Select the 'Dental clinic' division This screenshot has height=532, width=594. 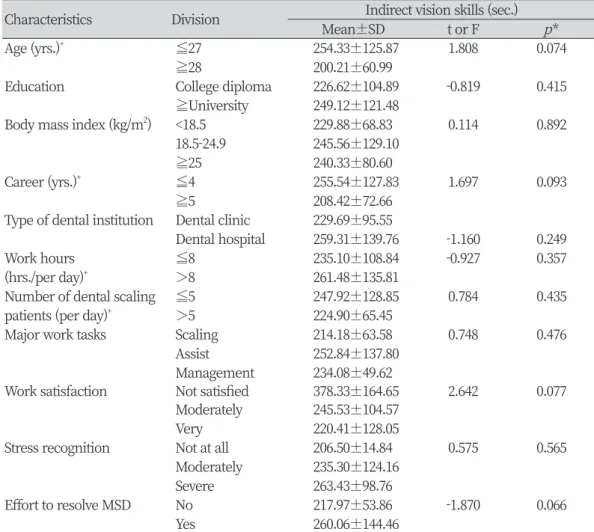(213, 221)
